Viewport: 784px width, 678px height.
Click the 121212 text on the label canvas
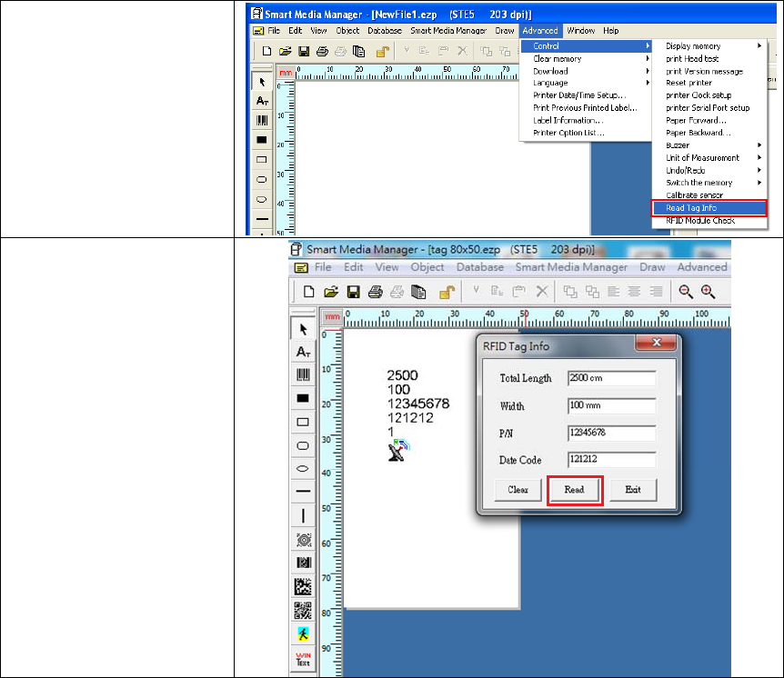[410, 418]
